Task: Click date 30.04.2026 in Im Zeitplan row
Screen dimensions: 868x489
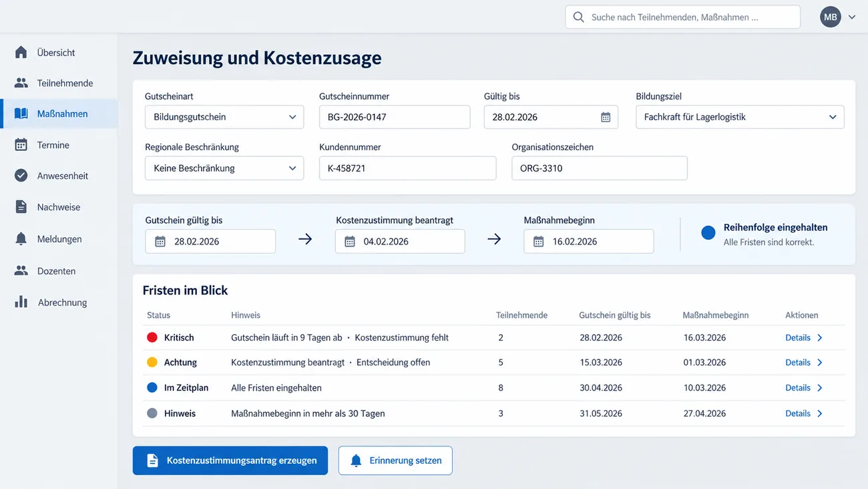Action: click(x=601, y=387)
